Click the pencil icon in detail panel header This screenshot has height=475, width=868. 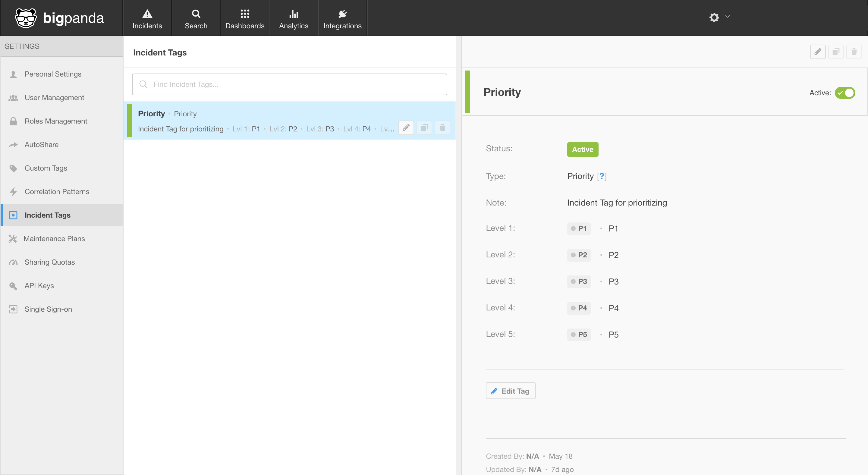(818, 52)
